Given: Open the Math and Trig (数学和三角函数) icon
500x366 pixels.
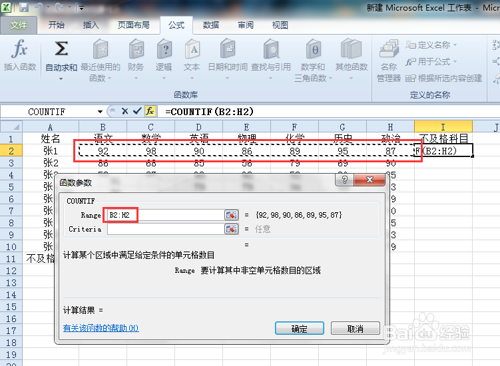Looking at the screenshot, I should [313, 49].
